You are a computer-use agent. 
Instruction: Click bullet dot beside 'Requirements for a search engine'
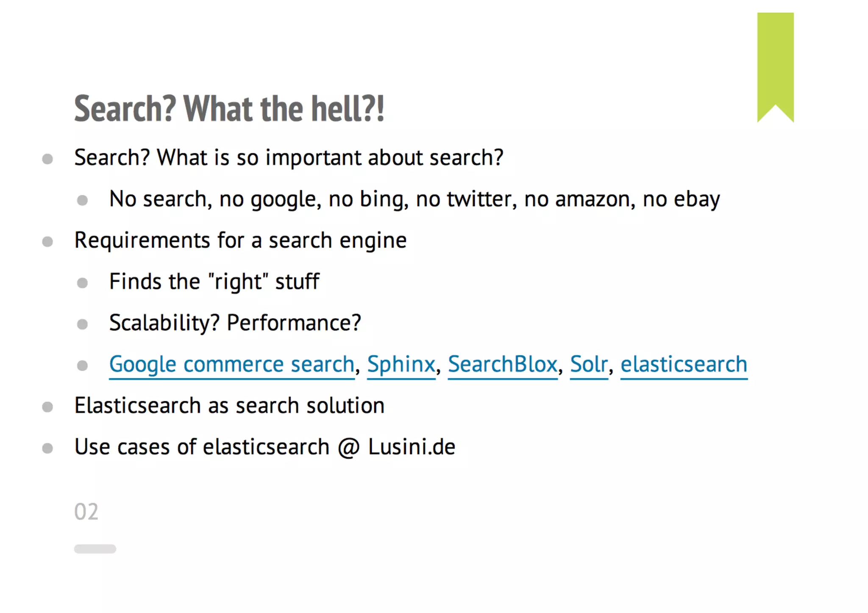coord(47,242)
